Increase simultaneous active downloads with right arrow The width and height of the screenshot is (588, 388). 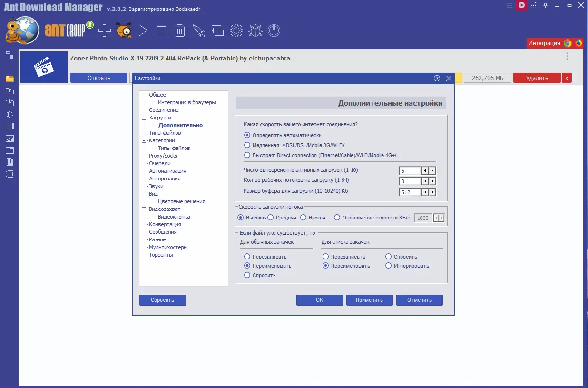[x=432, y=170]
